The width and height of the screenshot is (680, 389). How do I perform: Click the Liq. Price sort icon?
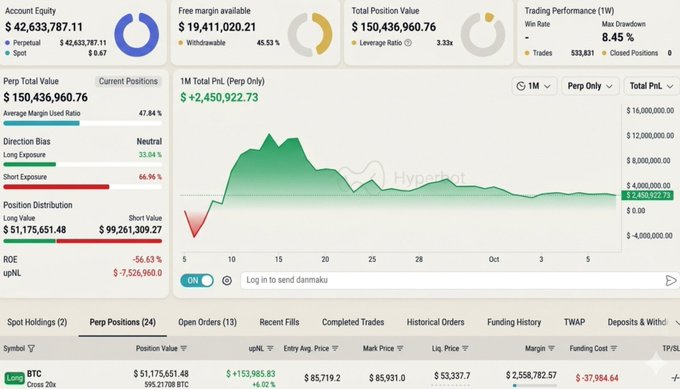click(x=465, y=348)
